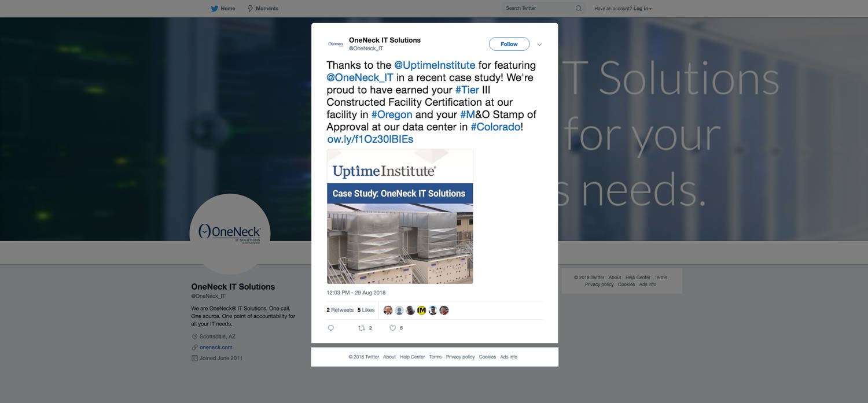Open About in background page sidebar footer

tap(615, 278)
